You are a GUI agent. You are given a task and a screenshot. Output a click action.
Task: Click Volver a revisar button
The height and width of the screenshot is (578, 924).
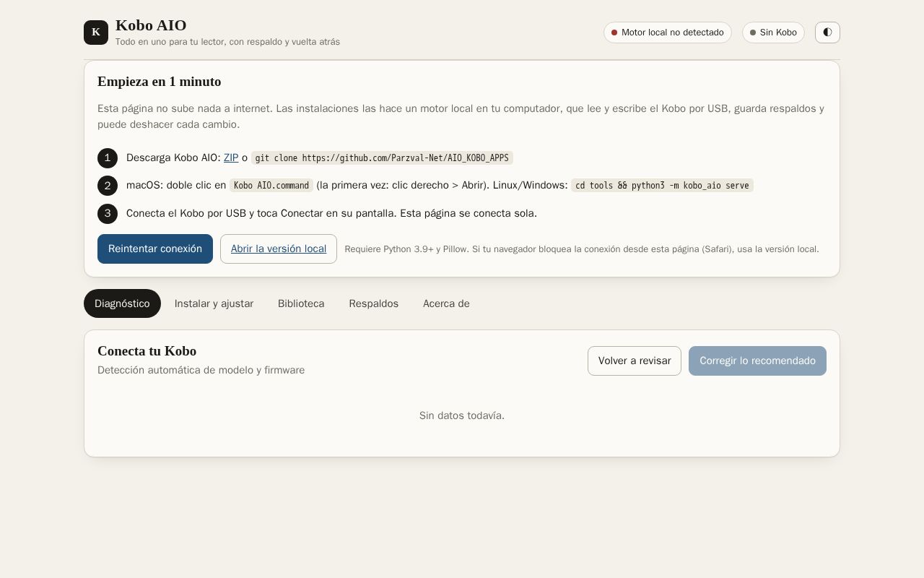(x=635, y=361)
